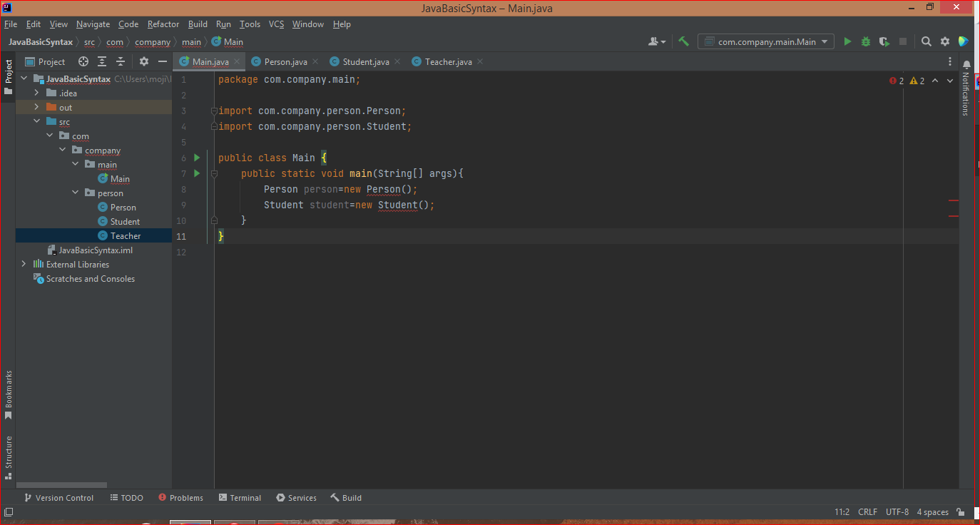Open Version Control tool window
The height and width of the screenshot is (525, 980).
(x=58, y=498)
